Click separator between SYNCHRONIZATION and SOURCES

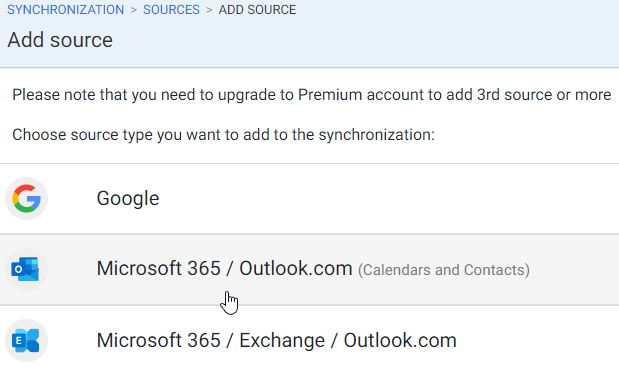[x=134, y=10]
